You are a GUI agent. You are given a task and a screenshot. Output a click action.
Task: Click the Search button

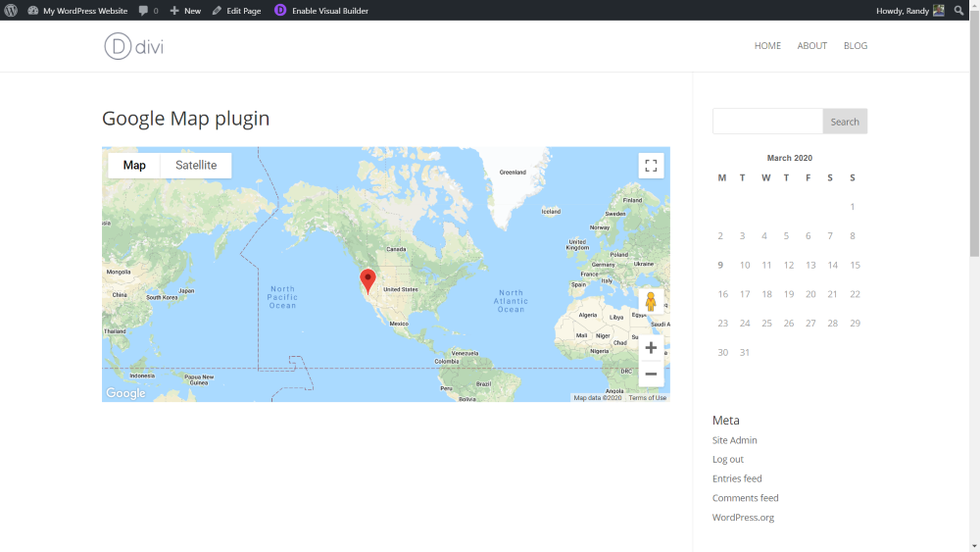point(845,122)
